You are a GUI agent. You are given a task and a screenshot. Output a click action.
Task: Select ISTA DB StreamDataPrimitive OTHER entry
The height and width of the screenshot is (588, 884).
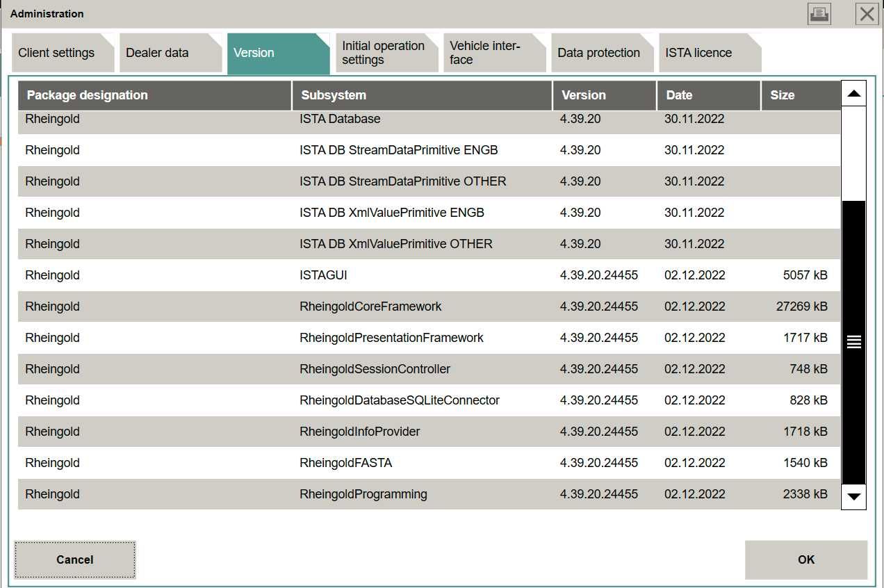(429, 181)
